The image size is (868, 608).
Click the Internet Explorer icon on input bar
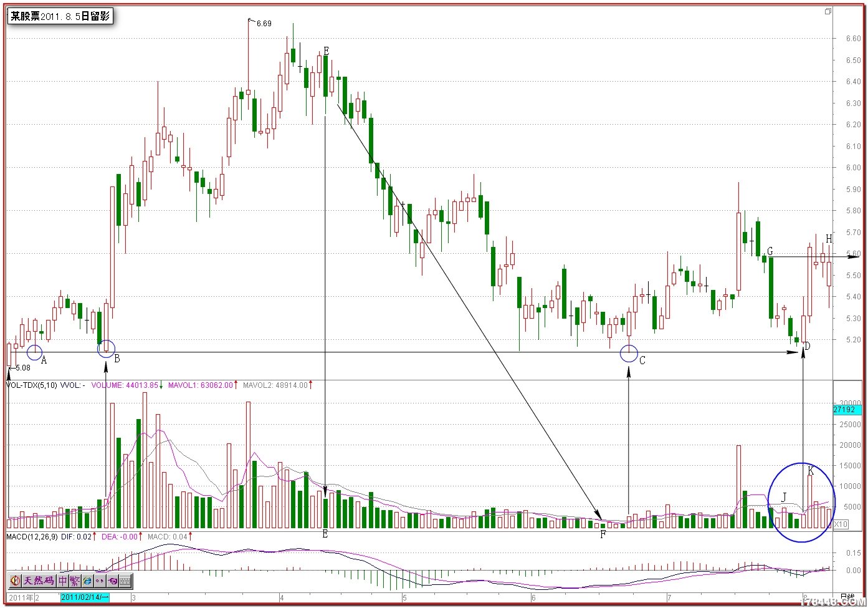[x=87, y=581]
